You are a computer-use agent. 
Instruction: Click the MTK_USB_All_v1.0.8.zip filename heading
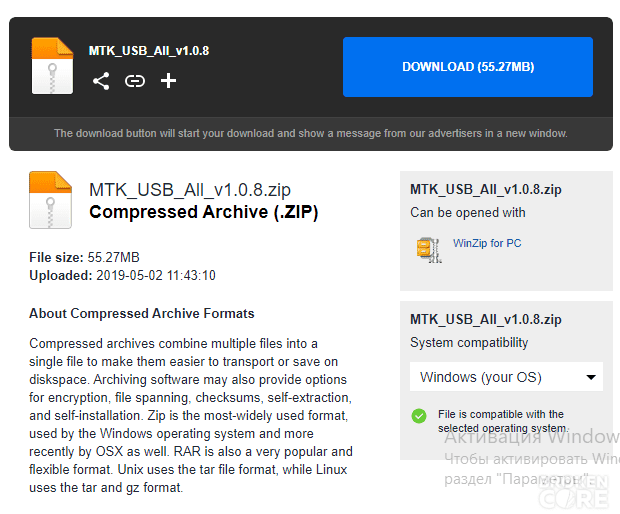tap(190, 190)
